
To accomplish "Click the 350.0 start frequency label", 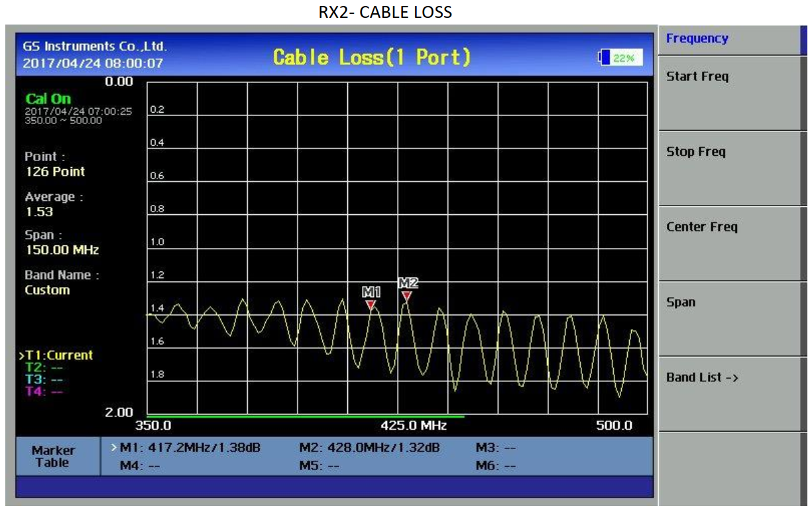I will point(153,425).
